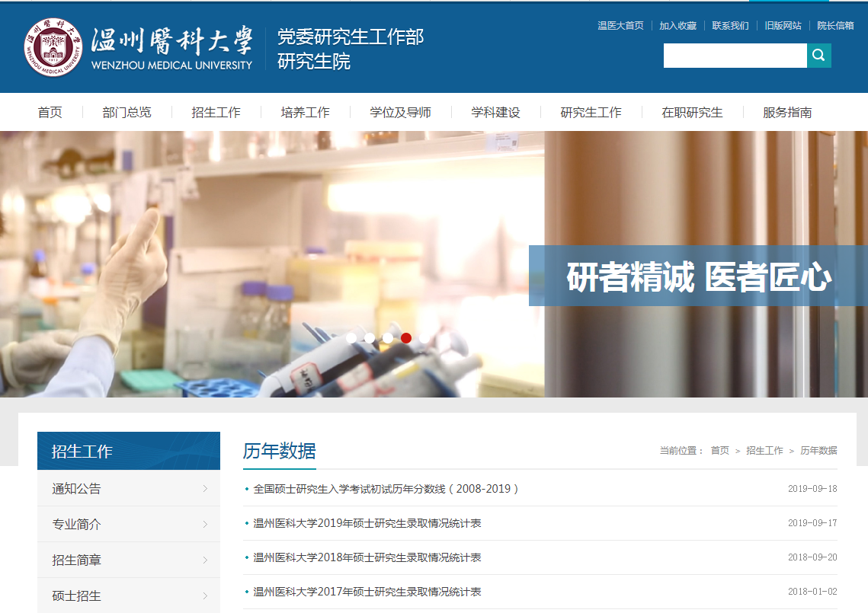
Task: Open the 学位及导师 navigation menu
Action: [x=400, y=113]
